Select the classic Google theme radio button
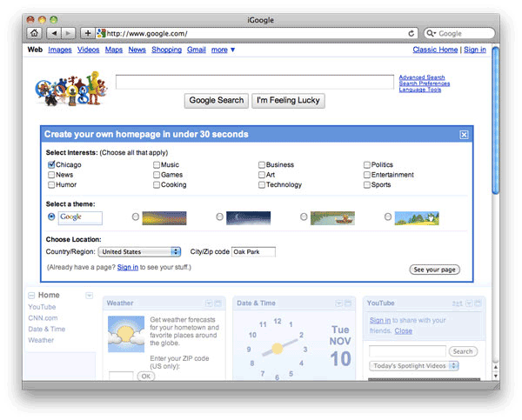Viewport: 522px width, 420px height. (x=51, y=217)
